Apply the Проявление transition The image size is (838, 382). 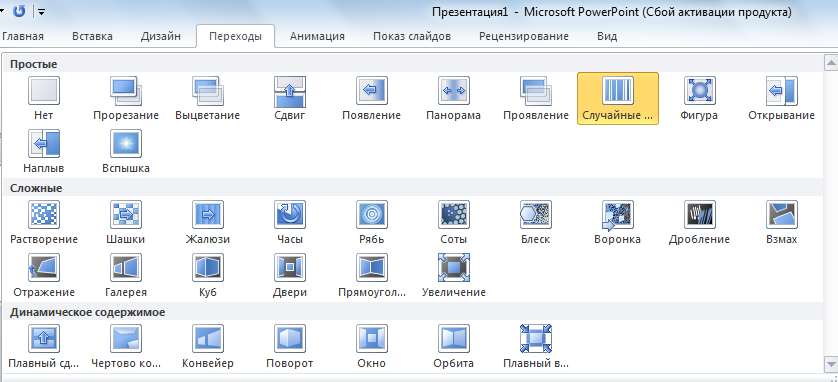[536, 98]
